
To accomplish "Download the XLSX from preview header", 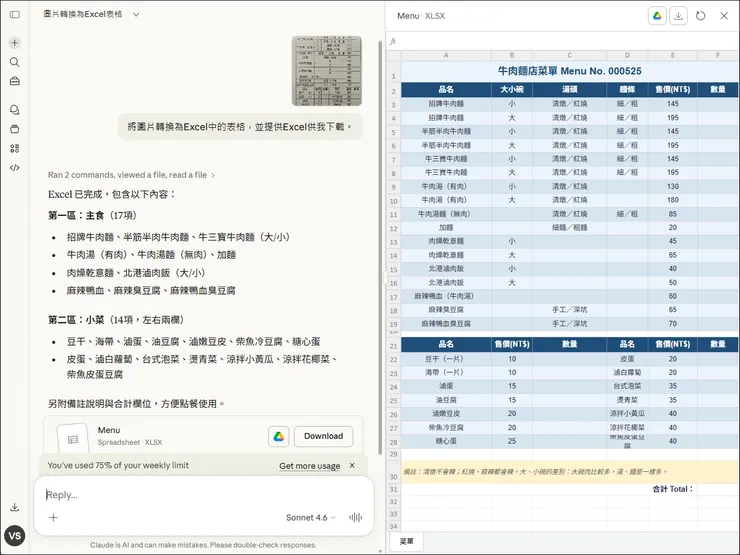I will pos(678,16).
